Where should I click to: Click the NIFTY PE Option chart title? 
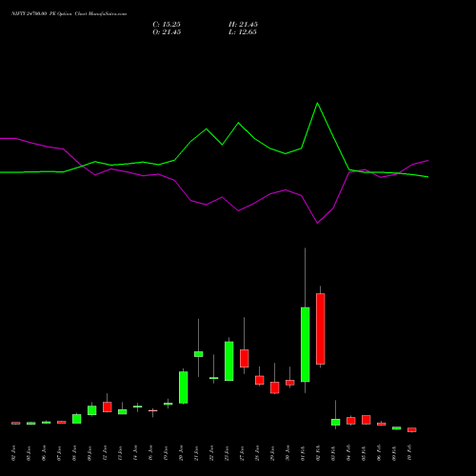[69, 14]
